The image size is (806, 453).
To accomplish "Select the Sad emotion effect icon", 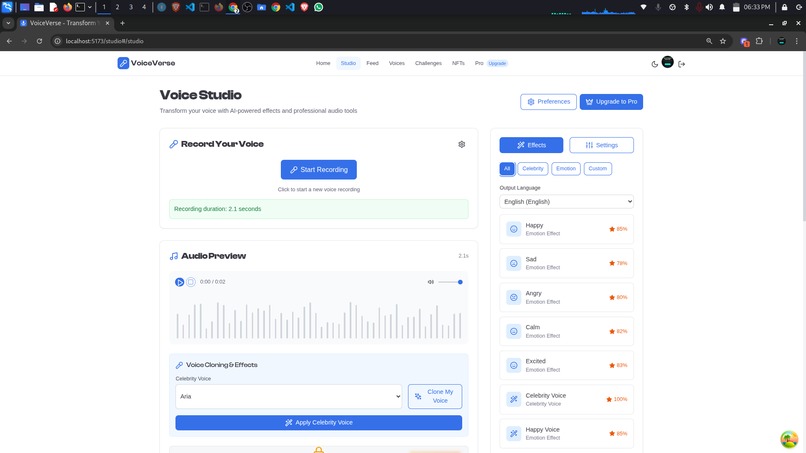I will (514, 263).
